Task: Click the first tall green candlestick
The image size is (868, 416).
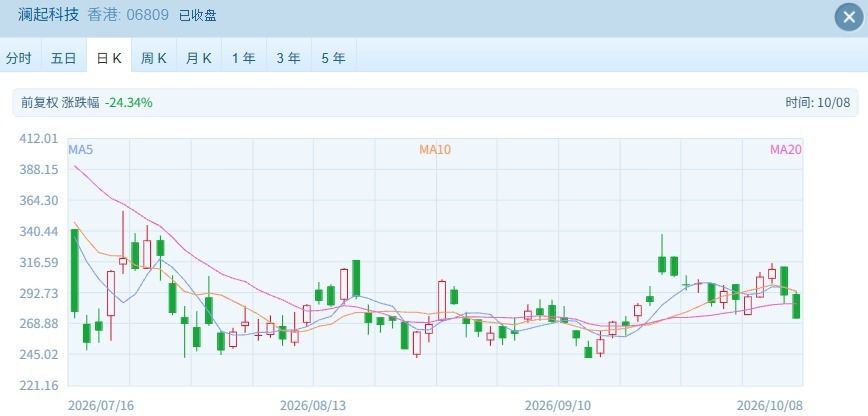Action: [75, 271]
